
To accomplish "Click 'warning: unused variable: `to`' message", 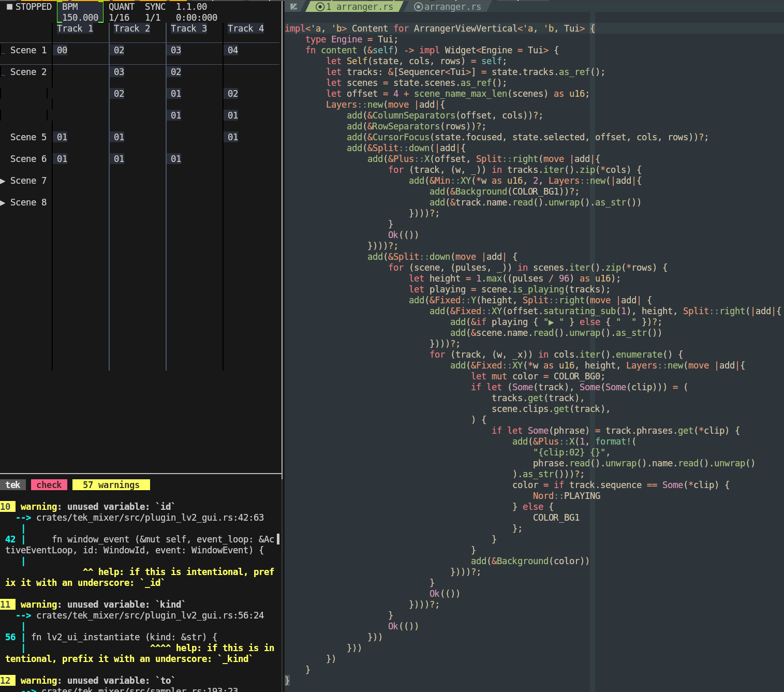I will [x=98, y=681].
